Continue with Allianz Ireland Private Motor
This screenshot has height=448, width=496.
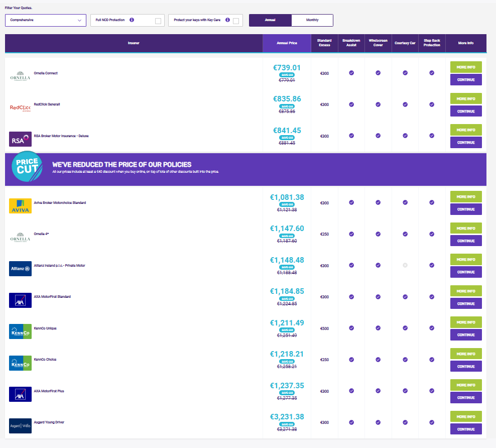click(466, 272)
